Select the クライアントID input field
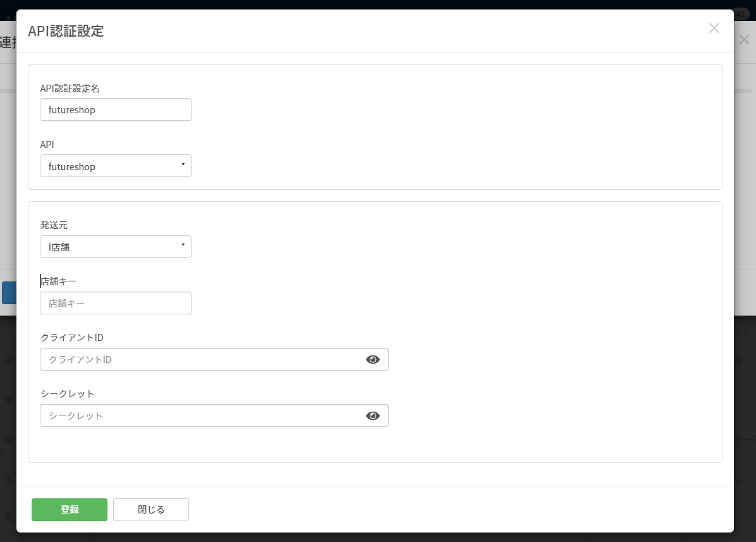756x542 pixels. pyautogui.click(x=214, y=360)
